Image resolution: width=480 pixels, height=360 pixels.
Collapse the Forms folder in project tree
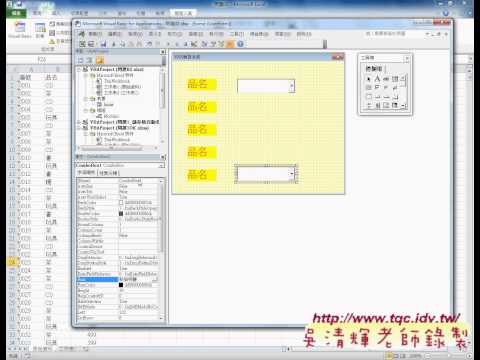click(x=86, y=99)
